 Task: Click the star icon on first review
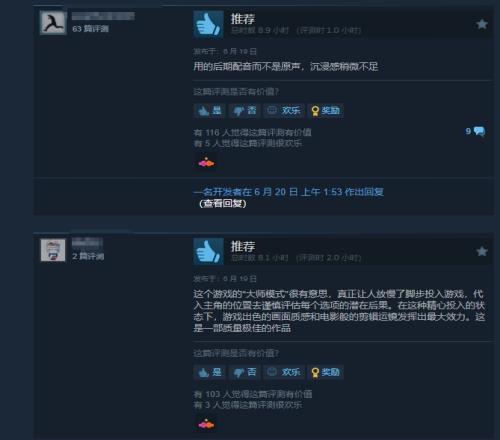(x=482, y=24)
